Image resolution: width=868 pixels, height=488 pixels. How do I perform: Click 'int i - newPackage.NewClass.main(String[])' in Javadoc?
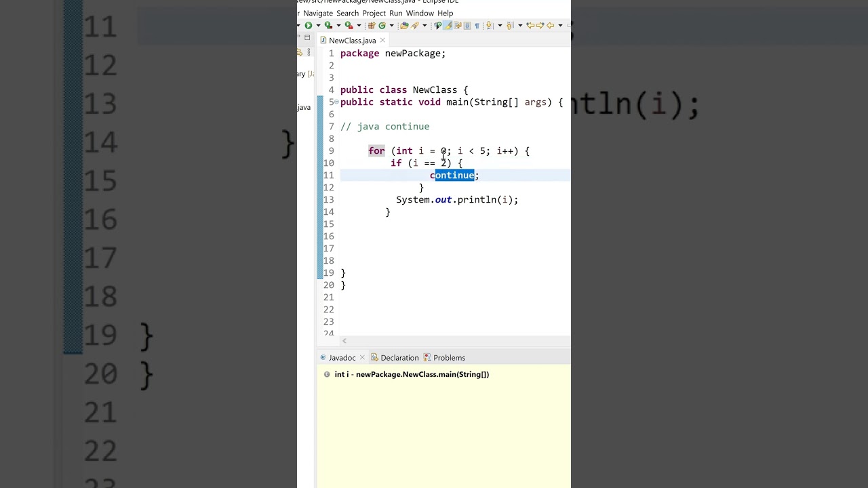pos(412,374)
